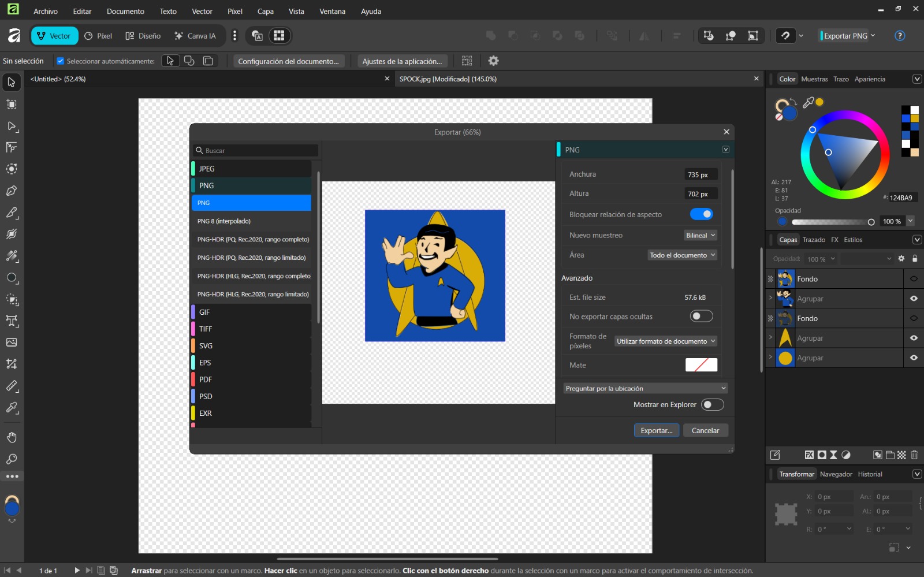Hide the Fondo layer

tap(913, 278)
